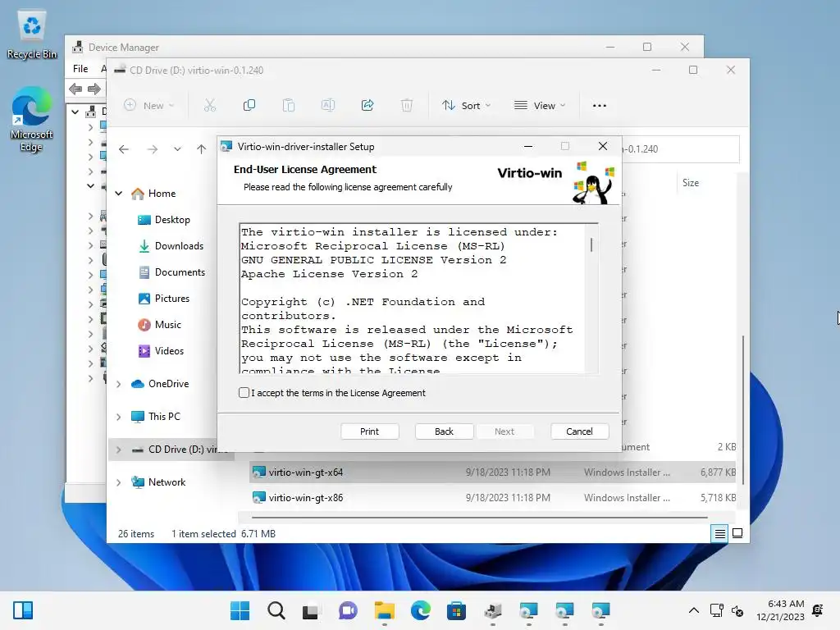
Task: Click the Up directory arrow
Action: click(202, 149)
